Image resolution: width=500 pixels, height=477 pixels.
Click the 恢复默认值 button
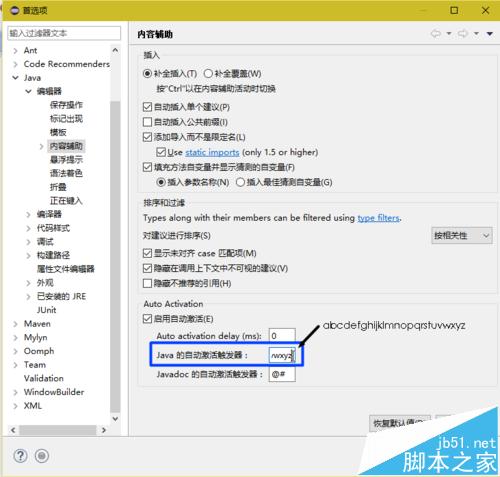400,423
